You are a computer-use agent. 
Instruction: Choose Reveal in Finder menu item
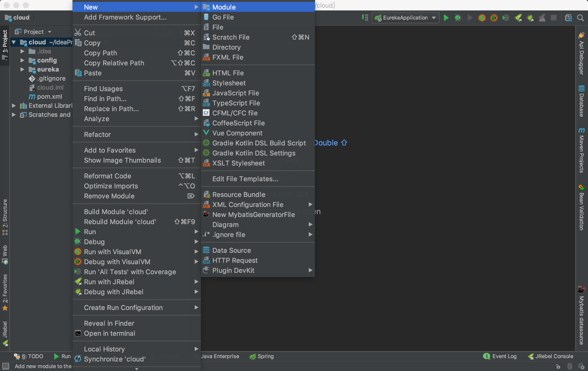click(109, 323)
